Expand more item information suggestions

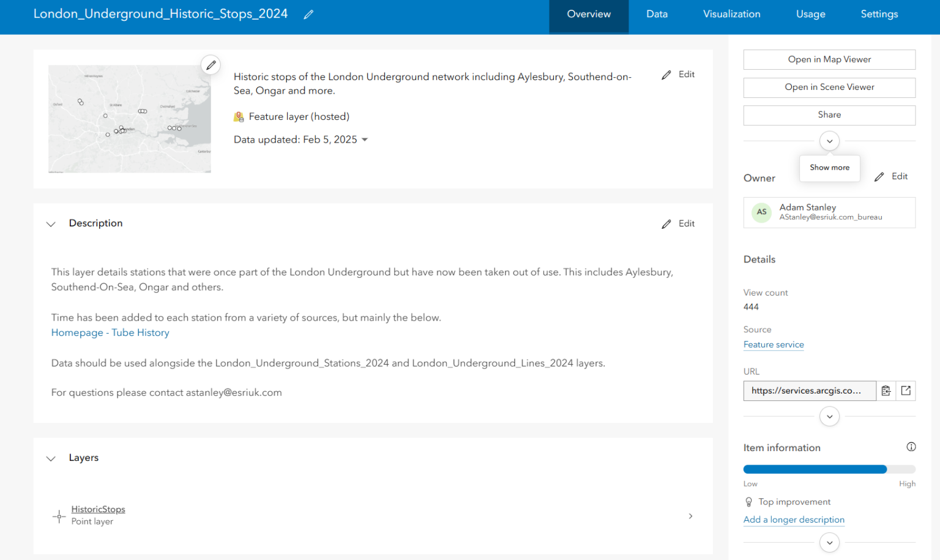coord(829,543)
